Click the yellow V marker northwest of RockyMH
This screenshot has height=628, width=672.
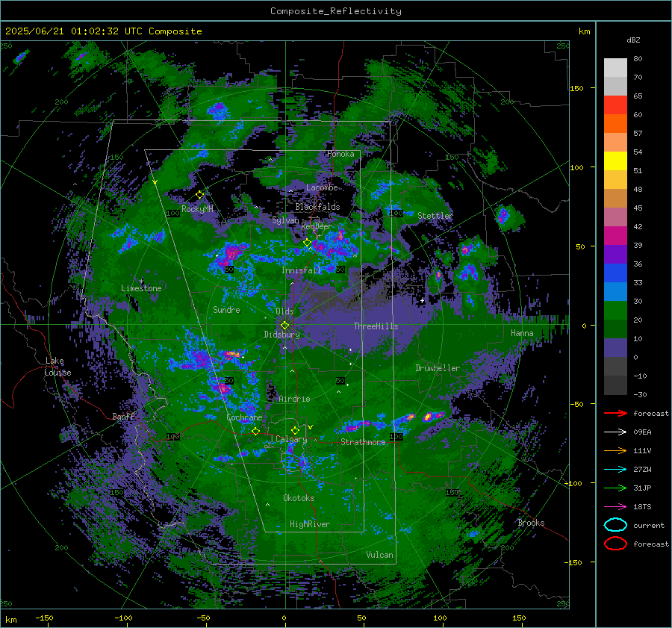point(155,182)
